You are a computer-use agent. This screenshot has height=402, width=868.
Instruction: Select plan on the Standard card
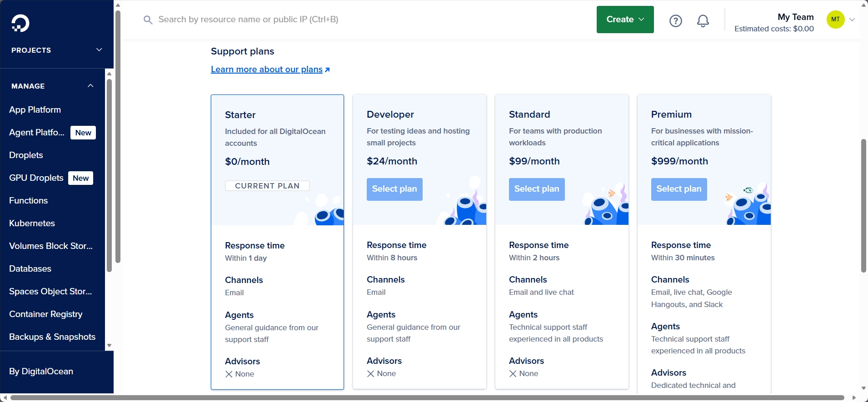point(537,189)
